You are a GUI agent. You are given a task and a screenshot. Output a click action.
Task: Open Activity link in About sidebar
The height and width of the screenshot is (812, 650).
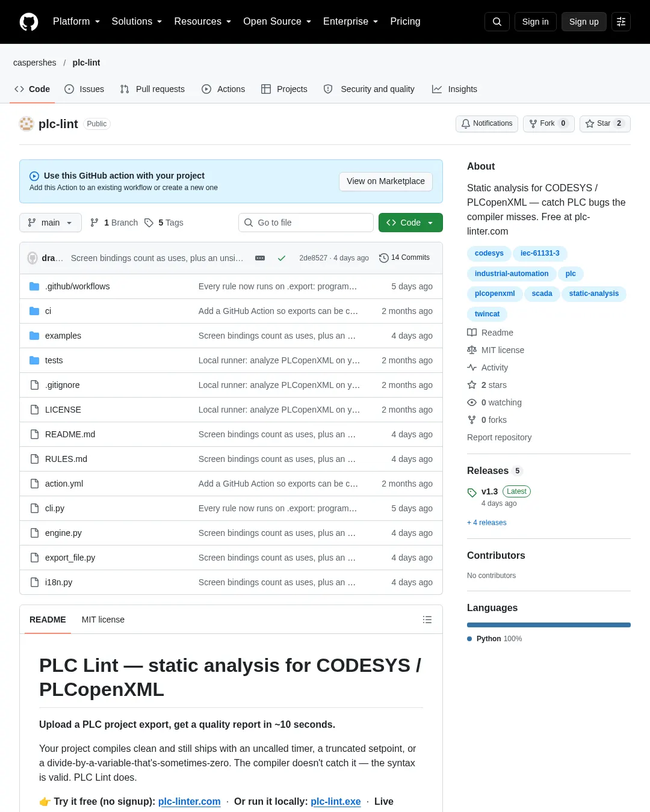tap(488, 368)
